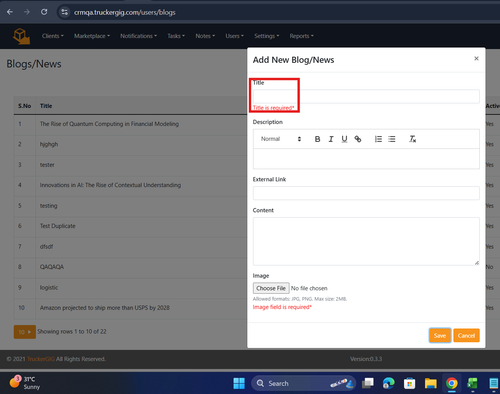The width and height of the screenshot is (500, 394).
Task: Click the forward navigation arrow
Action: pos(27,12)
